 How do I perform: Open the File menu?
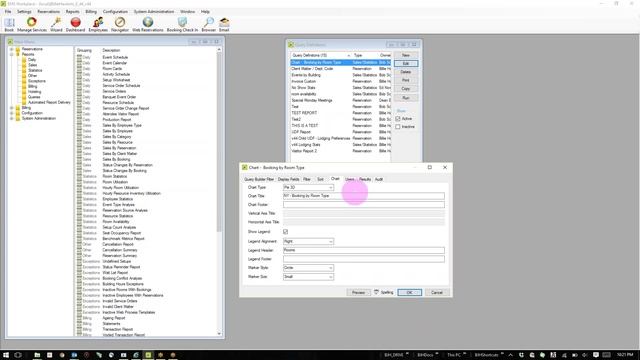8,11
